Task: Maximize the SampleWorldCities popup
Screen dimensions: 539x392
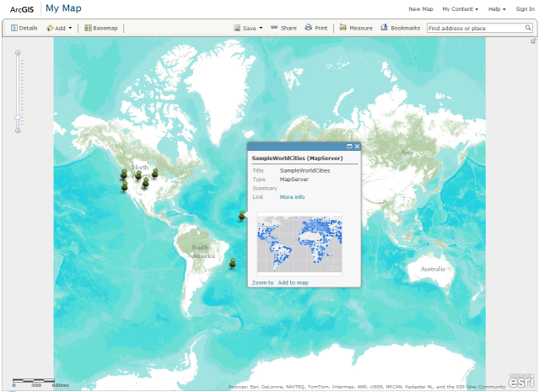Action: coord(349,147)
